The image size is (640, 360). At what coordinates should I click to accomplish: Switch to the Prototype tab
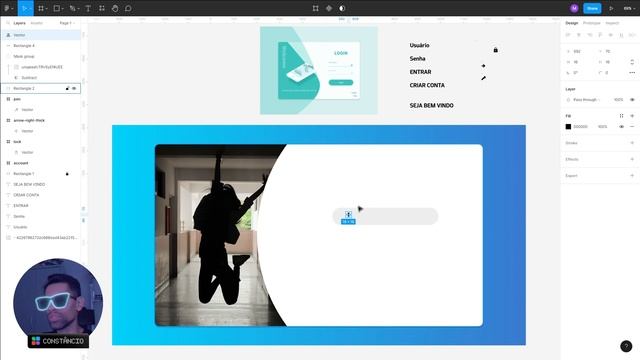[x=591, y=23]
